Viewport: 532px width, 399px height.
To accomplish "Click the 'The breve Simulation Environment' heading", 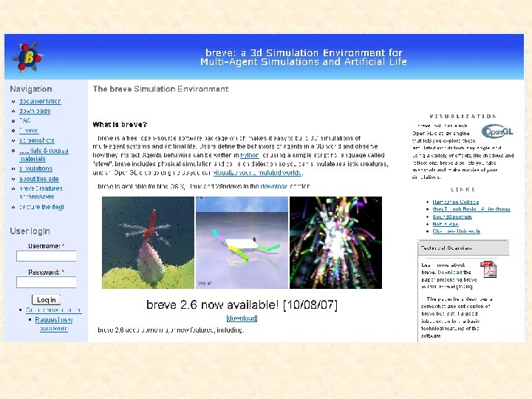I will (160, 89).
